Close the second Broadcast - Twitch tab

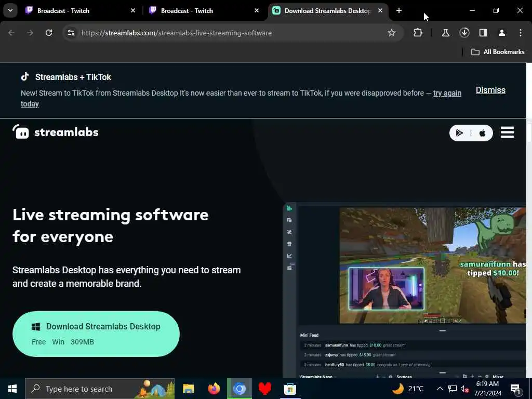(257, 11)
